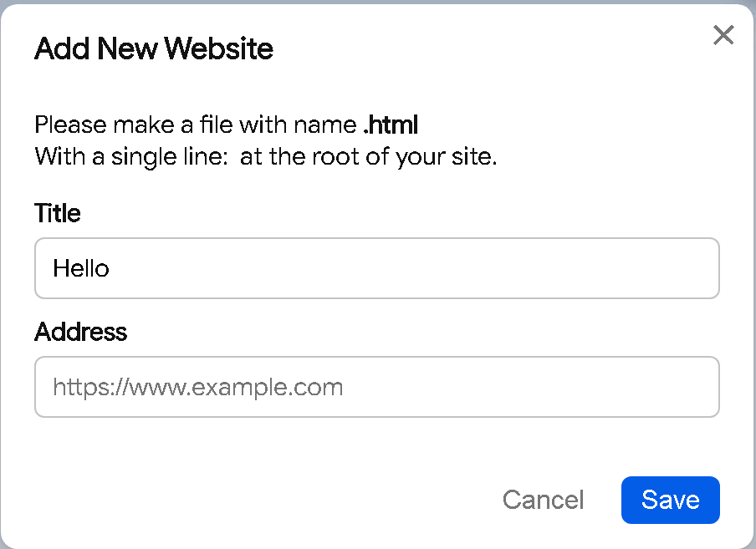Viewport: 756px width, 549px height.
Task: Click the Add New Website heading
Action: click(x=154, y=48)
